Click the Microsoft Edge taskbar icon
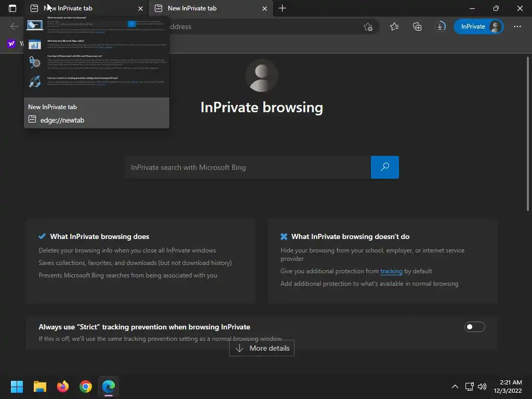532x399 pixels. click(x=109, y=387)
